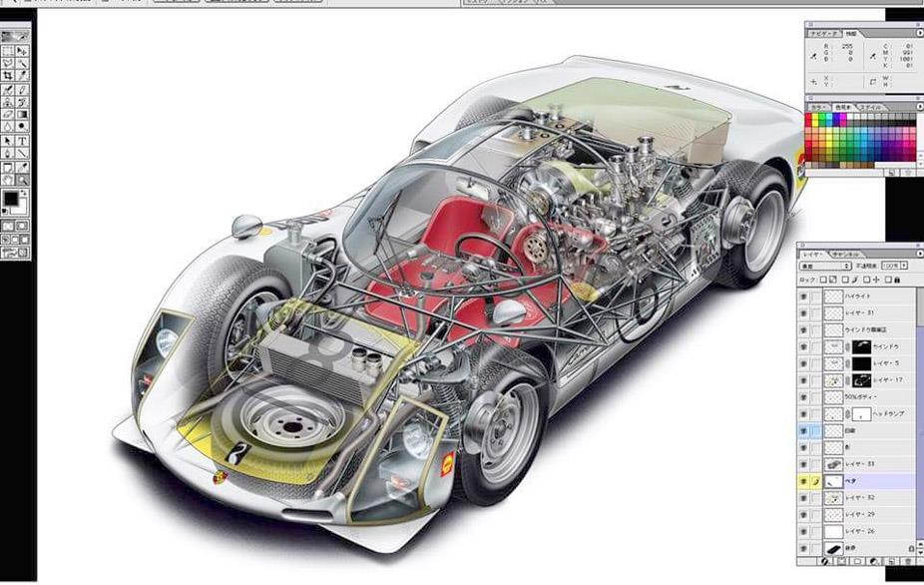Select the Slice tool
Viewport: 924px width, 585px height.
click(x=22, y=76)
